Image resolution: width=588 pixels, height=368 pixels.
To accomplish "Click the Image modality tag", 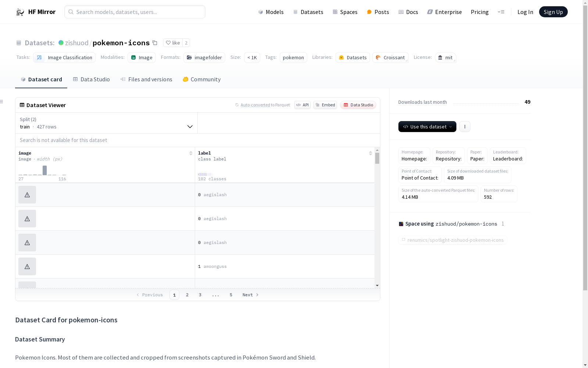I will [x=141, y=57].
